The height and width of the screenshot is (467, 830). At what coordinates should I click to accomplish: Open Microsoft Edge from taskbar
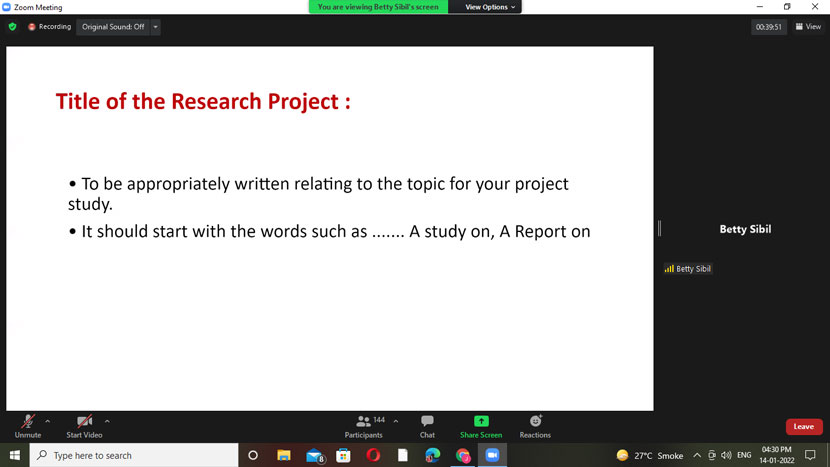tap(432, 455)
